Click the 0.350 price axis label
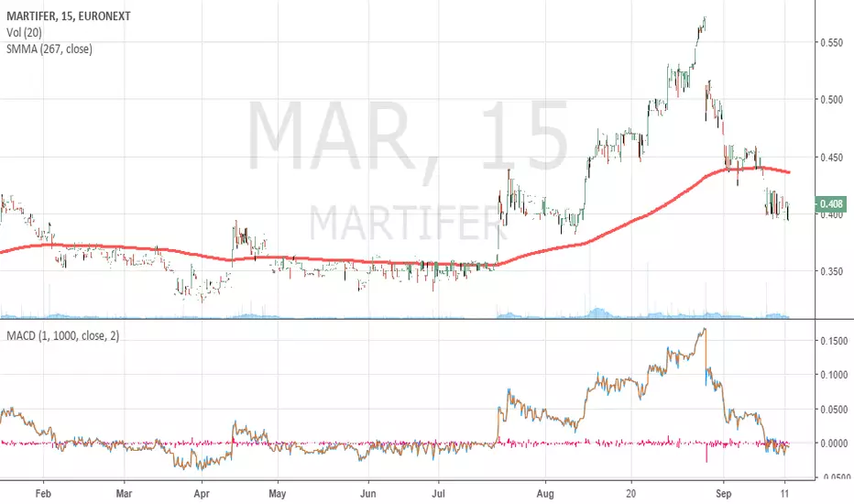This screenshot has height=504, width=854. click(x=832, y=271)
